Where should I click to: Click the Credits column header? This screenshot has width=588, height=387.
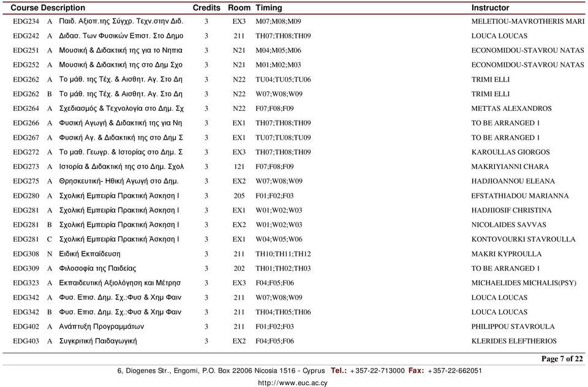tap(206, 8)
